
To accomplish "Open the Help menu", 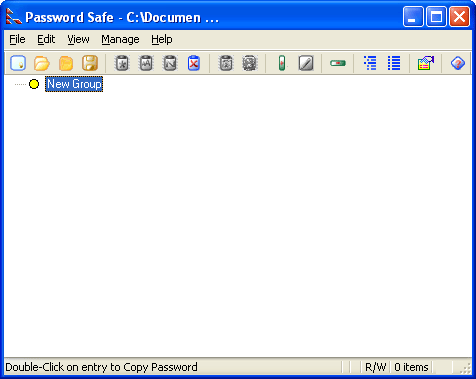I will pos(162,39).
